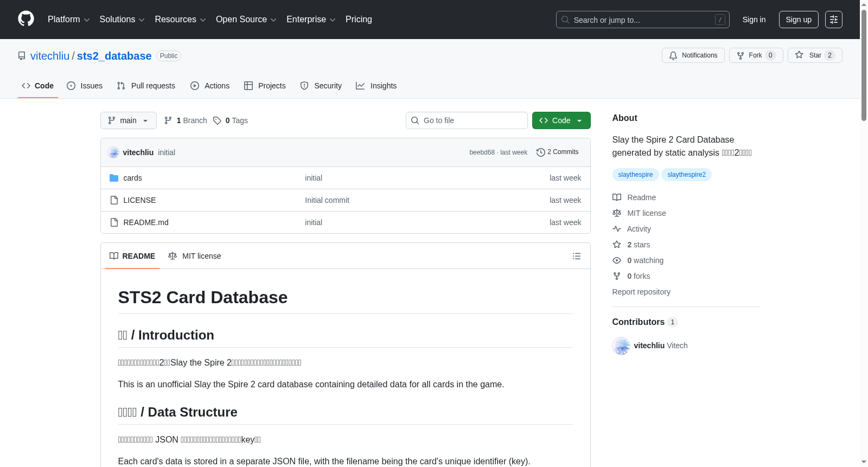Click the tag icon next to Tags

point(217,120)
